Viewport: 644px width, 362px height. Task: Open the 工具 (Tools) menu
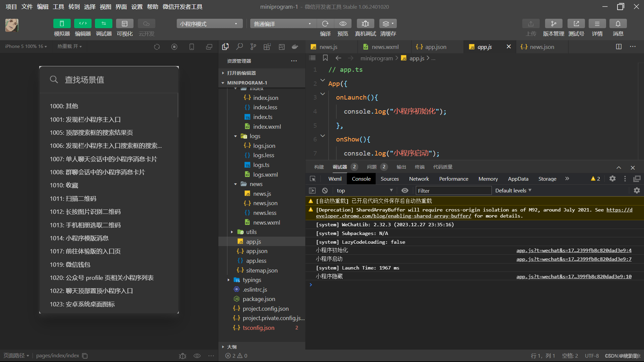tap(58, 7)
